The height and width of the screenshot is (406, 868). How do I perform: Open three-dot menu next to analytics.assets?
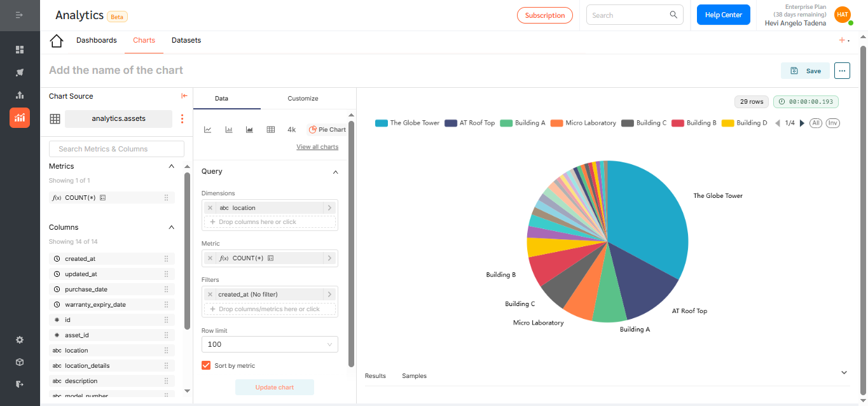pyautogui.click(x=183, y=119)
